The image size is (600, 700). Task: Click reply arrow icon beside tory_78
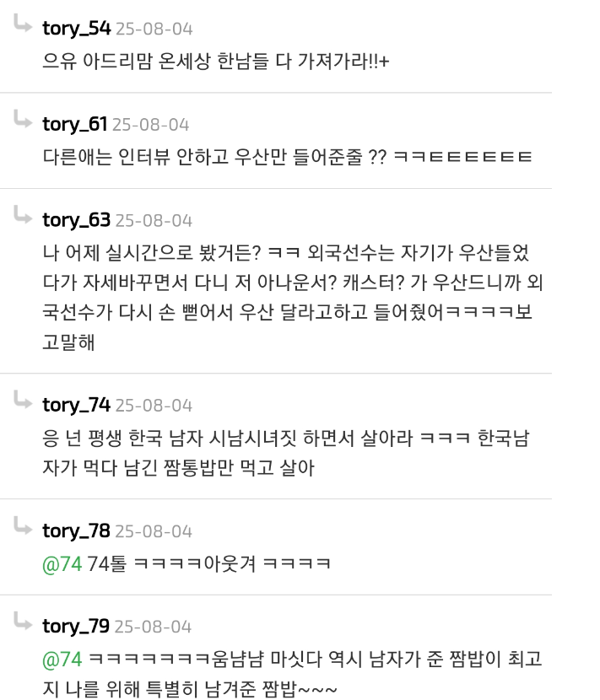tap(23, 525)
